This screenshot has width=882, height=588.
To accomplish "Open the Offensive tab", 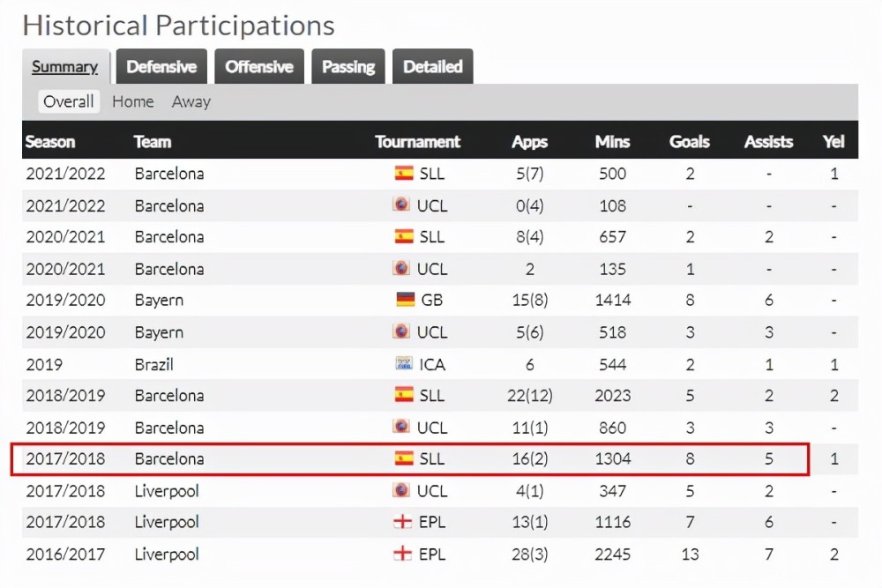I will point(259,66).
